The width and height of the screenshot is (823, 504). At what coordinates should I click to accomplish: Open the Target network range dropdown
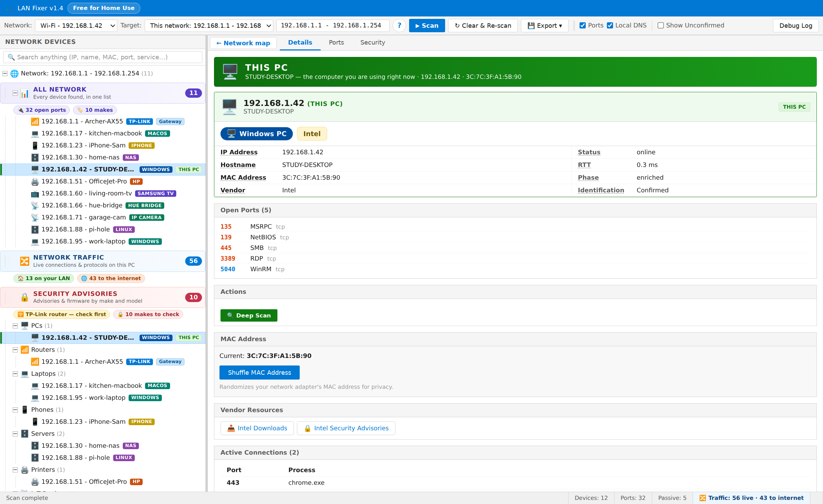point(209,26)
